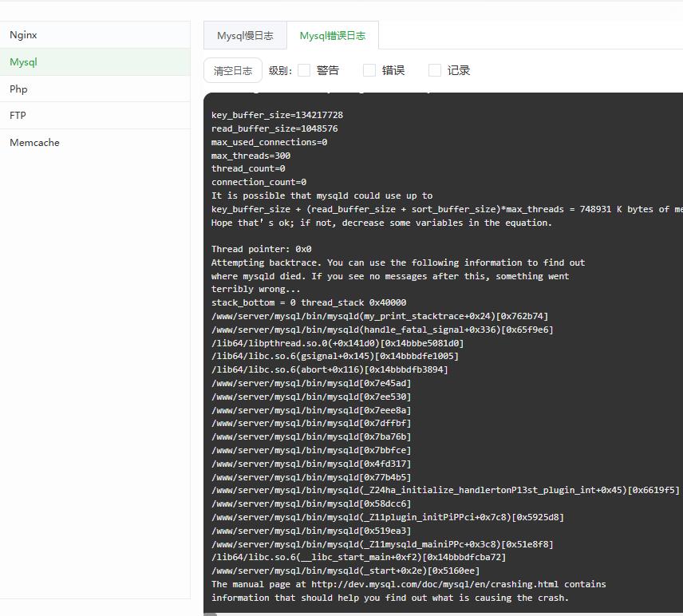
Task: Click the mysqld_main stack frame line
Action: (x=382, y=544)
